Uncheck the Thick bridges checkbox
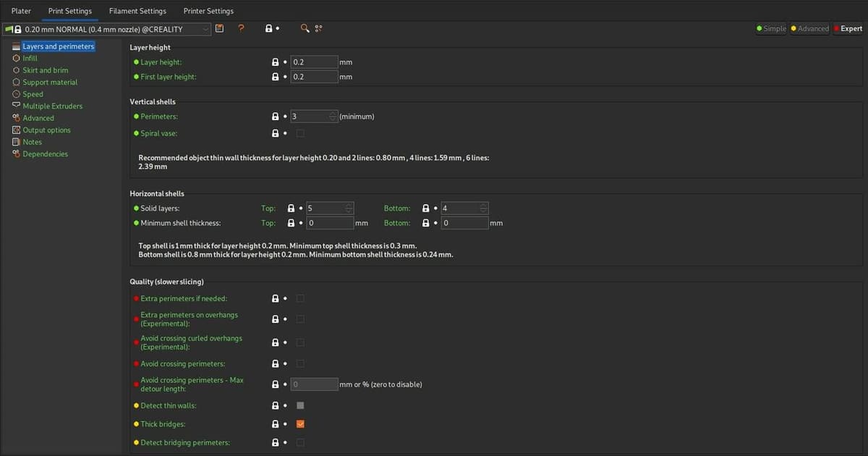 tap(300, 424)
